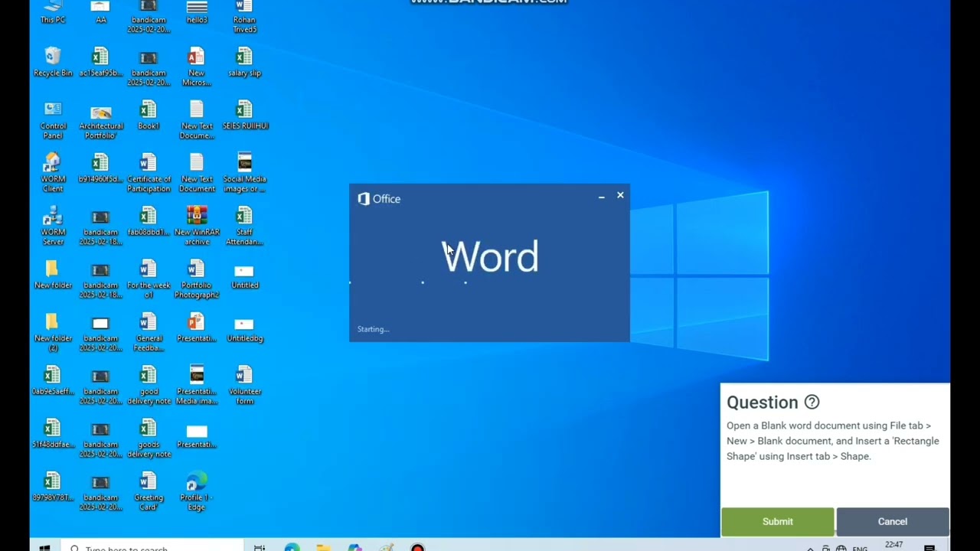Select the Presentati... Media ima... image file
Screen dimensions: 980x551
click(x=197, y=385)
